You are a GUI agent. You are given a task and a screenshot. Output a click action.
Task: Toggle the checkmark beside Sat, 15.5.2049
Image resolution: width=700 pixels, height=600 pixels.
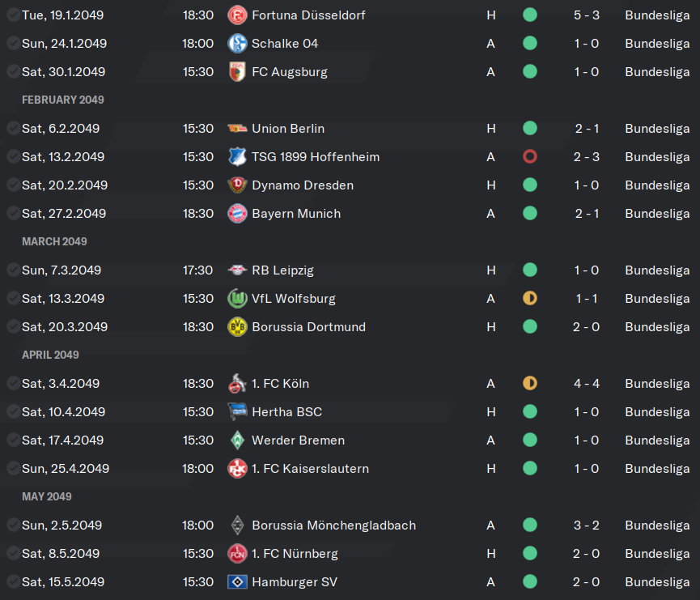click(14, 581)
